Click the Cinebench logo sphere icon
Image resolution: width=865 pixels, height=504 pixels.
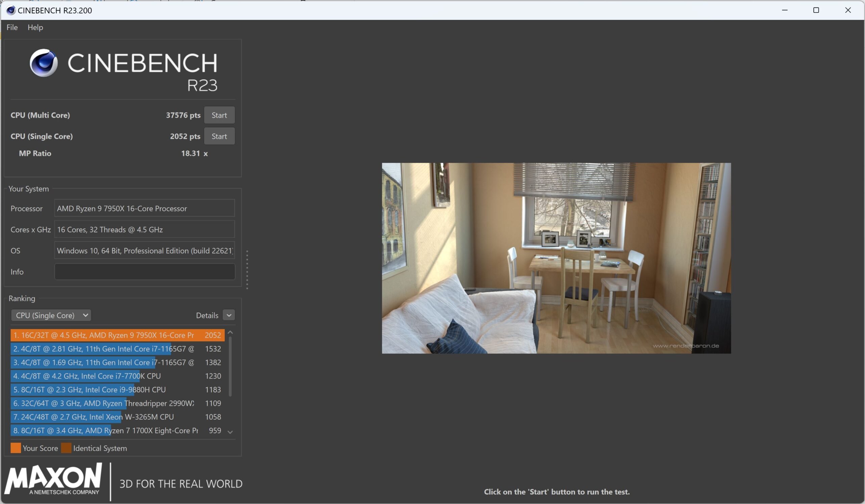point(44,63)
